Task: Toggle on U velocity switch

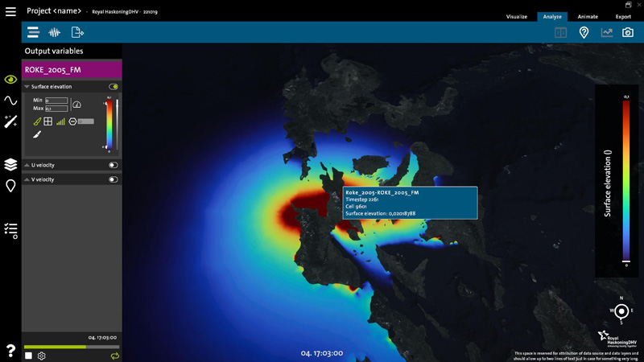Action: 114,165
